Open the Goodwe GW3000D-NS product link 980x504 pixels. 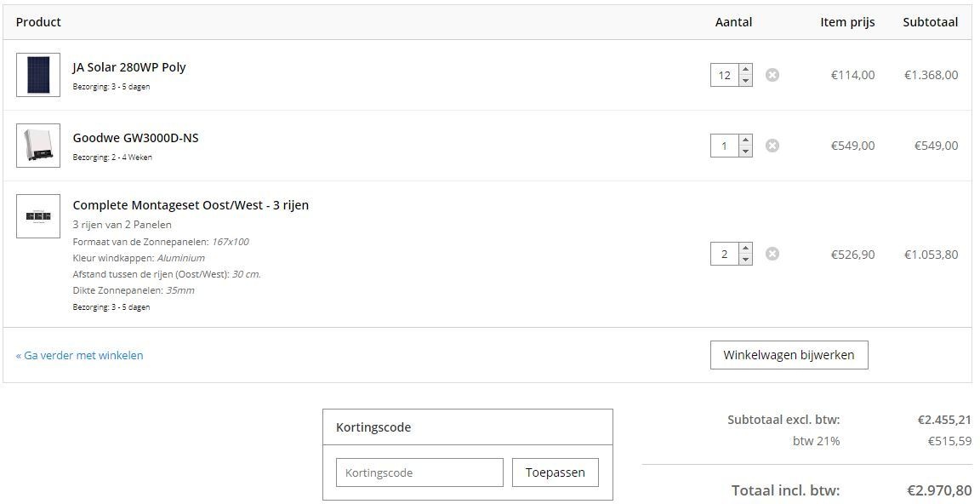point(136,138)
